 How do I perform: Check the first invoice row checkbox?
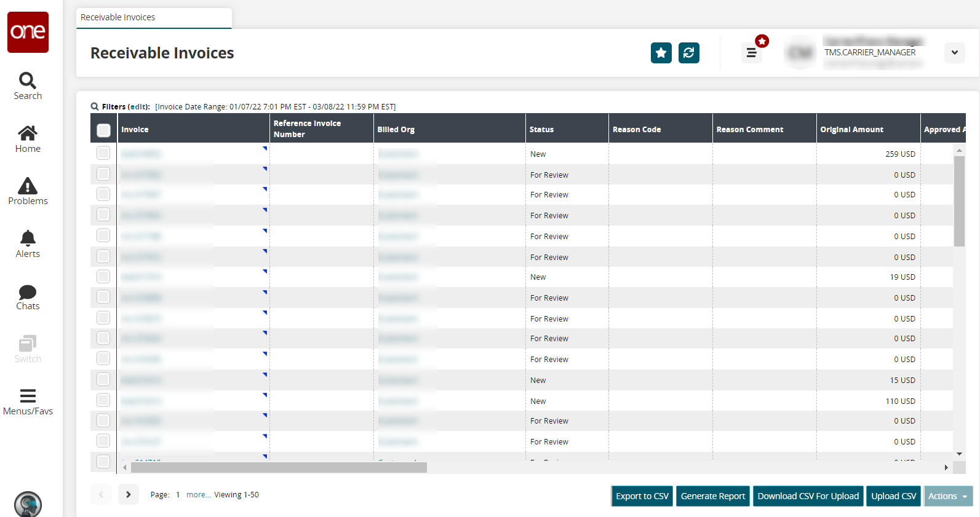pos(103,153)
